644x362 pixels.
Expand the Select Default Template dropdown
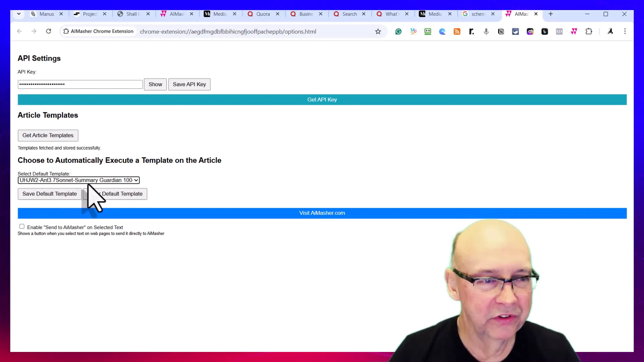[79, 180]
